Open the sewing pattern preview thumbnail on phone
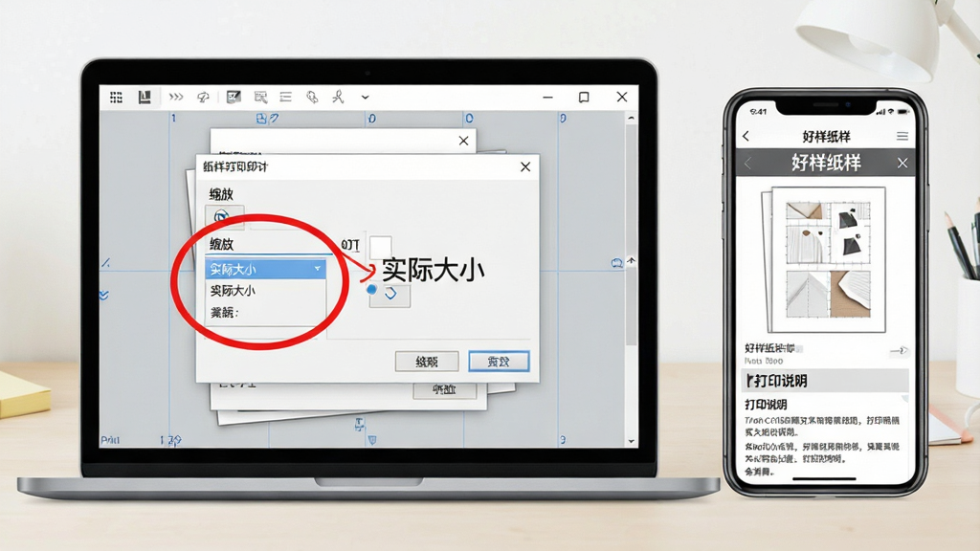Image resolution: width=980 pixels, height=551 pixels. coord(824,260)
